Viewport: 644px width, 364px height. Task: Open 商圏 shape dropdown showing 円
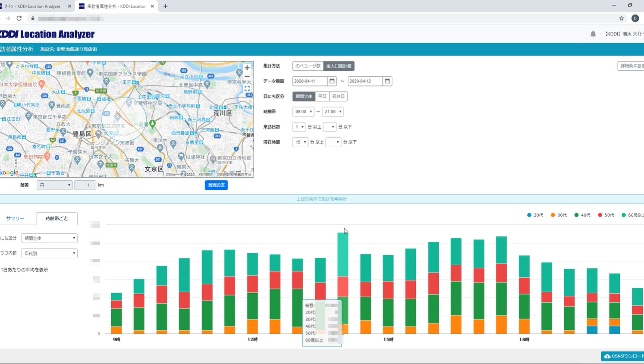(x=54, y=185)
